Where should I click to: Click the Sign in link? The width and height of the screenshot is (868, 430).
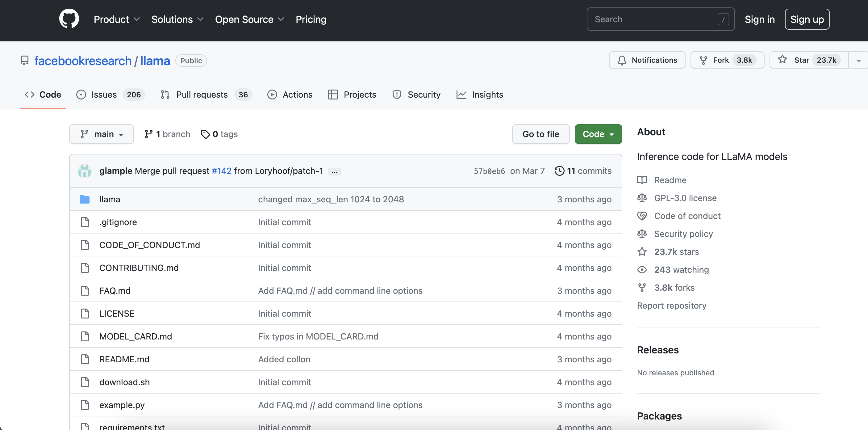(759, 19)
